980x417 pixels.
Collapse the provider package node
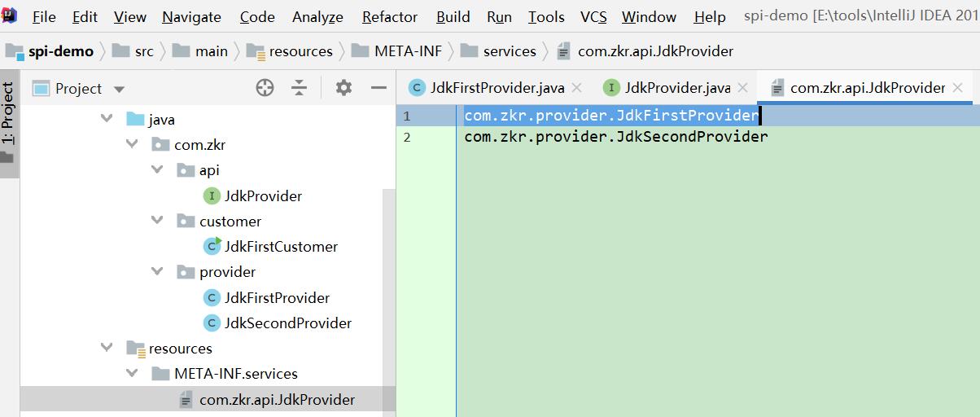(x=157, y=271)
